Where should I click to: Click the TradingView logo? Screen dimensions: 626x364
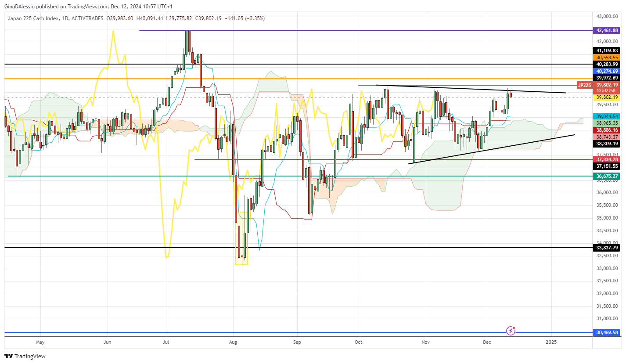click(x=8, y=356)
